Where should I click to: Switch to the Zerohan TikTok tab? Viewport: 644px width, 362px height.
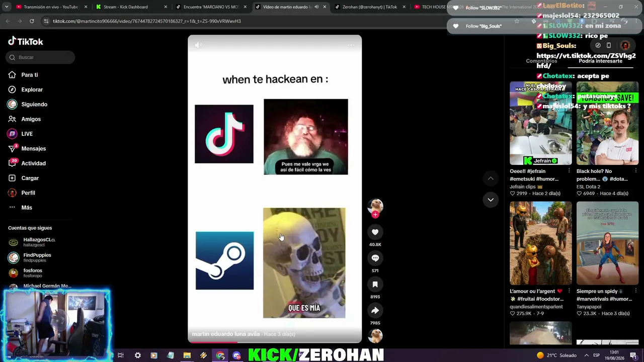tap(370, 7)
